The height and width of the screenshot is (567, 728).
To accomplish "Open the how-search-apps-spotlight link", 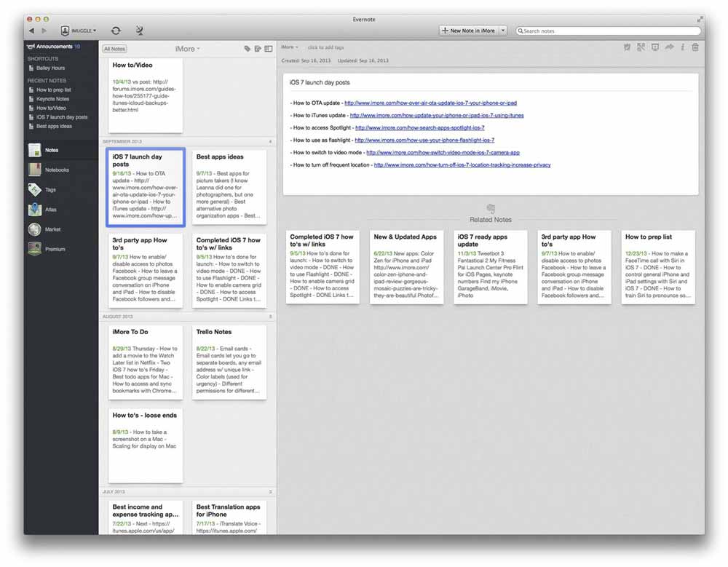I will point(420,127).
